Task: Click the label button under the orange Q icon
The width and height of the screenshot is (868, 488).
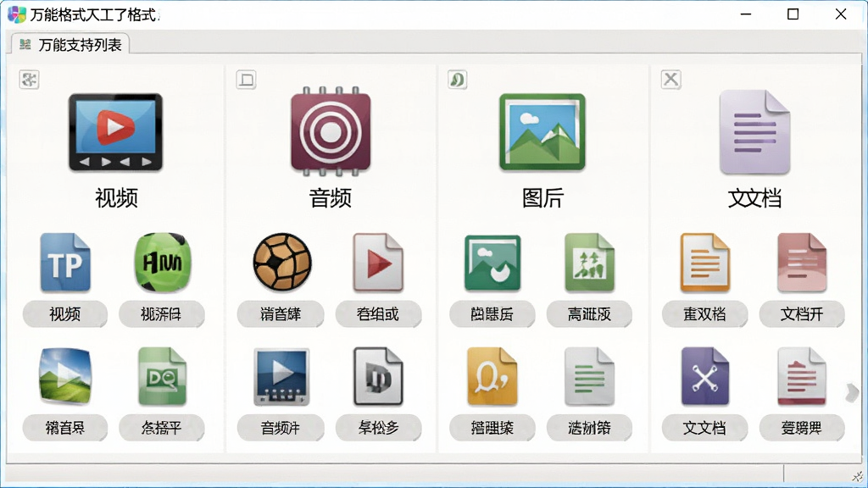Action: [x=492, y=428]
